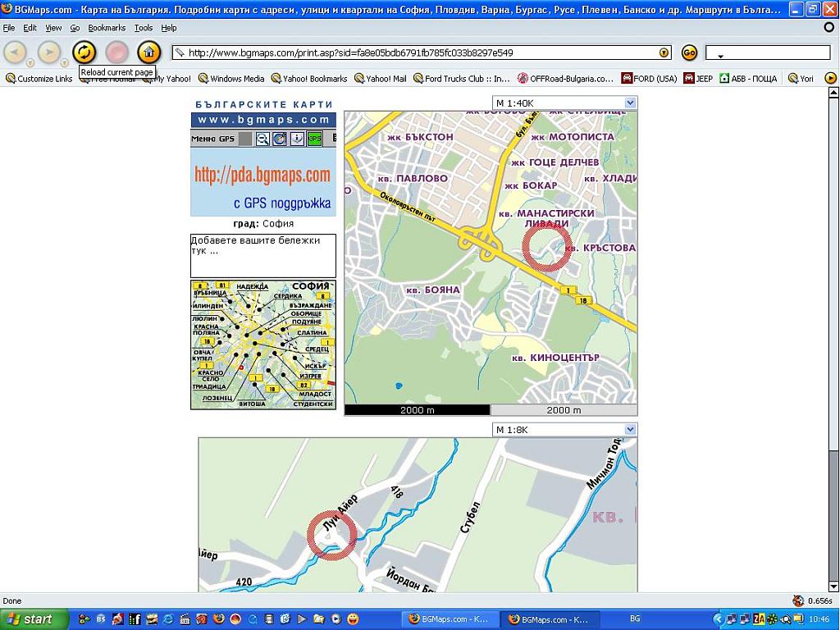Click the page load time icon in status bar
The width and height of the screenshot is (840, 630).
point(799,600)
